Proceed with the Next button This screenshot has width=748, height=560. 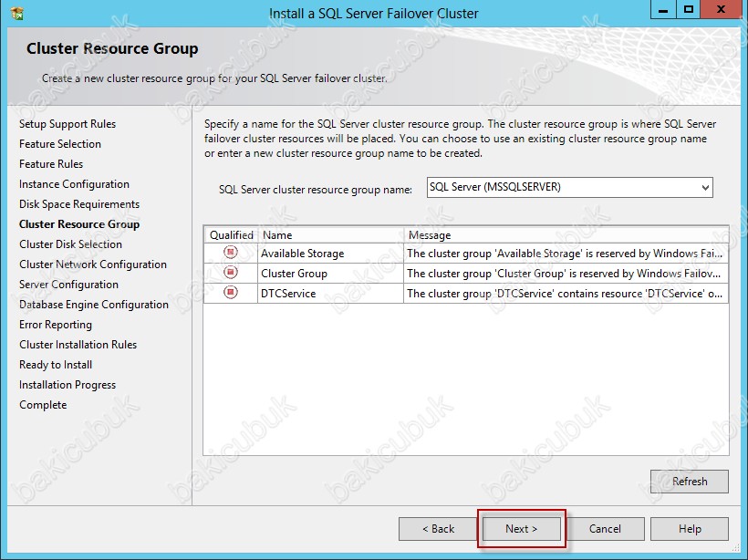tap(522, 529)
